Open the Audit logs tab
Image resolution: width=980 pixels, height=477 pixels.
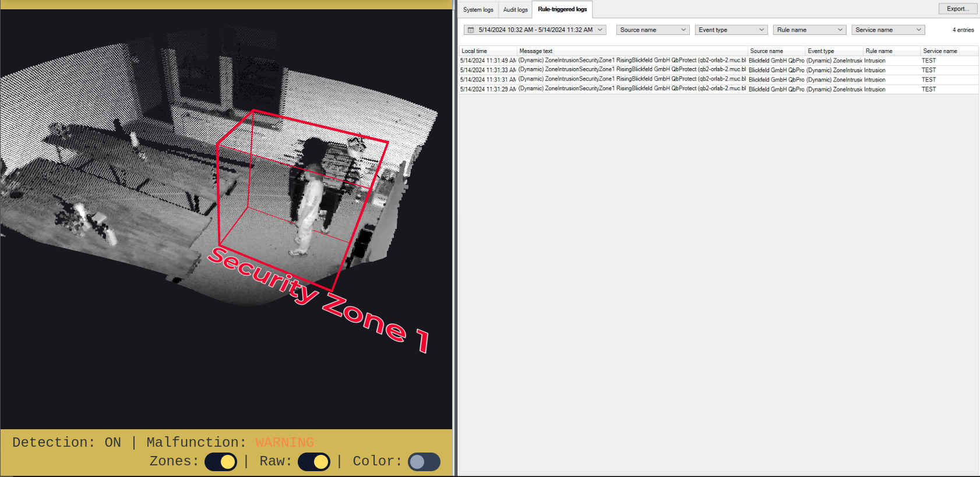tap(515, 10)
